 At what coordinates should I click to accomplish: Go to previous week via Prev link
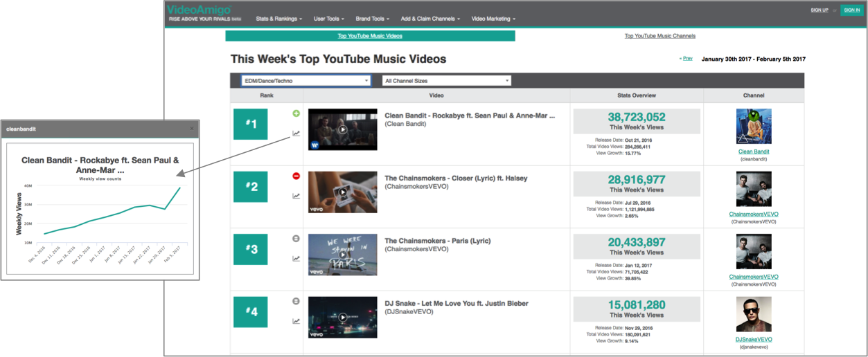click(x=686, y=59)
